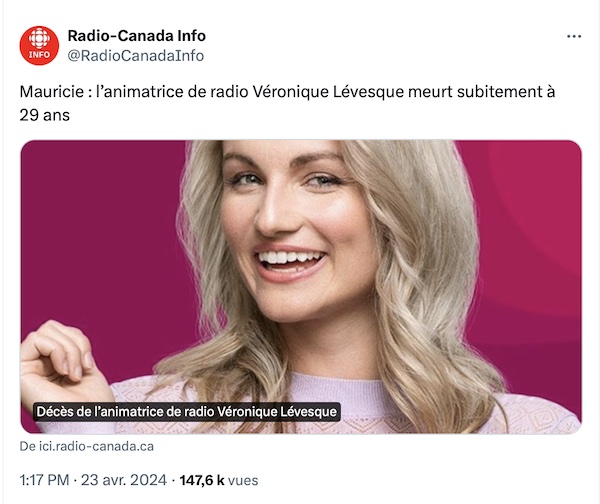Select the word Mauricie in the tweet
This screenshot has height=504, width=600.
(52, 92)
